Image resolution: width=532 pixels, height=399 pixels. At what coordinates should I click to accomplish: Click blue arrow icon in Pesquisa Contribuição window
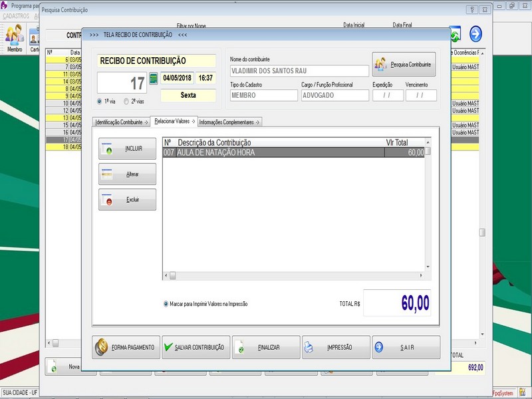pyautogui.click(x=475, y=34)
